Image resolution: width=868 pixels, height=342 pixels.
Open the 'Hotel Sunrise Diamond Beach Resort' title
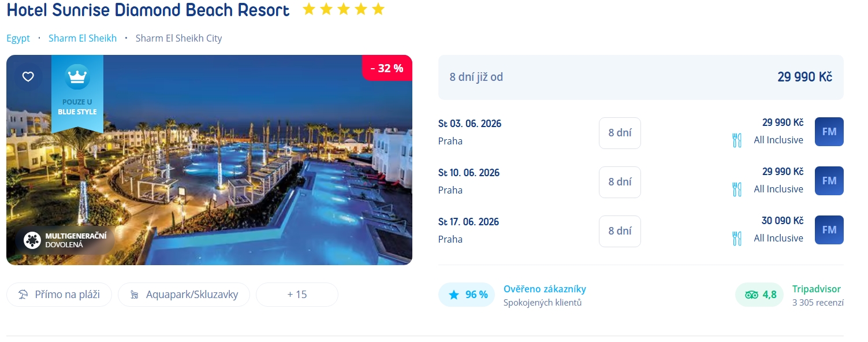[148, 10]
